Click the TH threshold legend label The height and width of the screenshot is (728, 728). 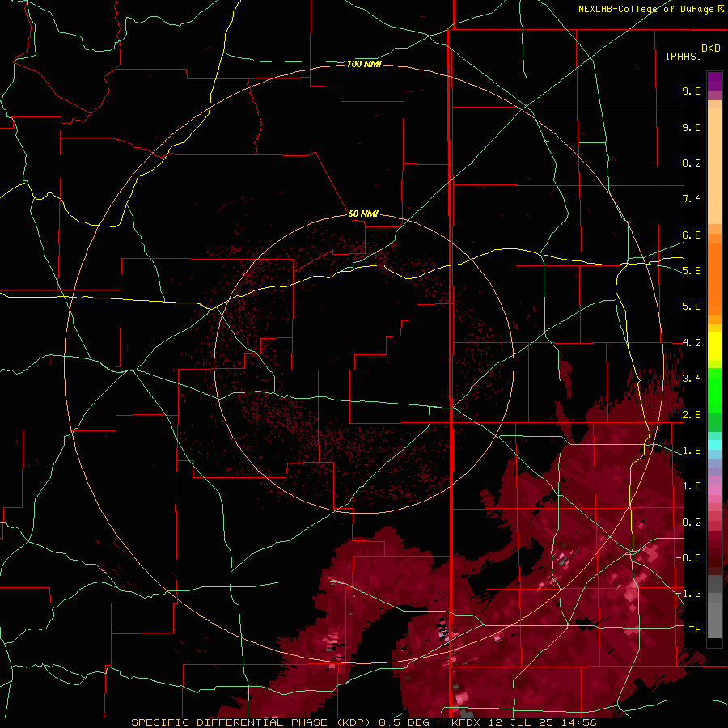(695, 630)
